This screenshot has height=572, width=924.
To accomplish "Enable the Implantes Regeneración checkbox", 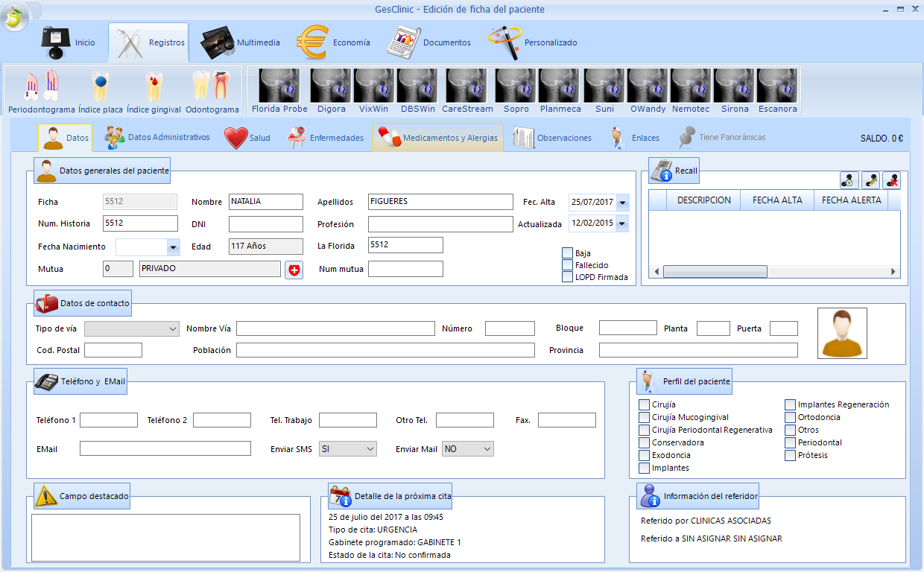I will 791,404.
